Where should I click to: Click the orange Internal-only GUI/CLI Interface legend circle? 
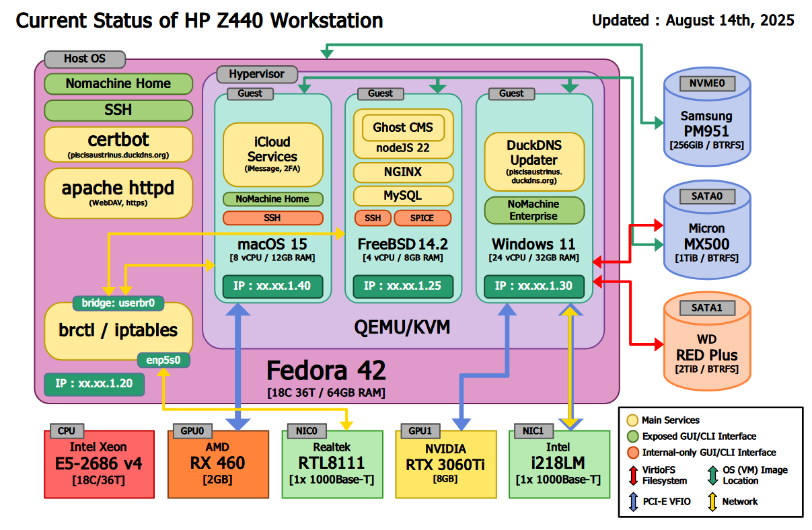coord(632,453)
